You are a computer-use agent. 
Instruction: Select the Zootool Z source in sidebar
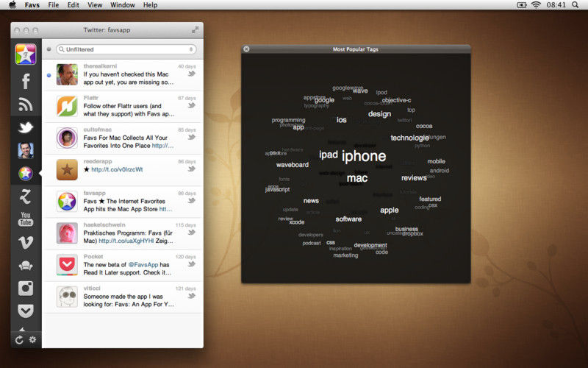pos(26,197)
